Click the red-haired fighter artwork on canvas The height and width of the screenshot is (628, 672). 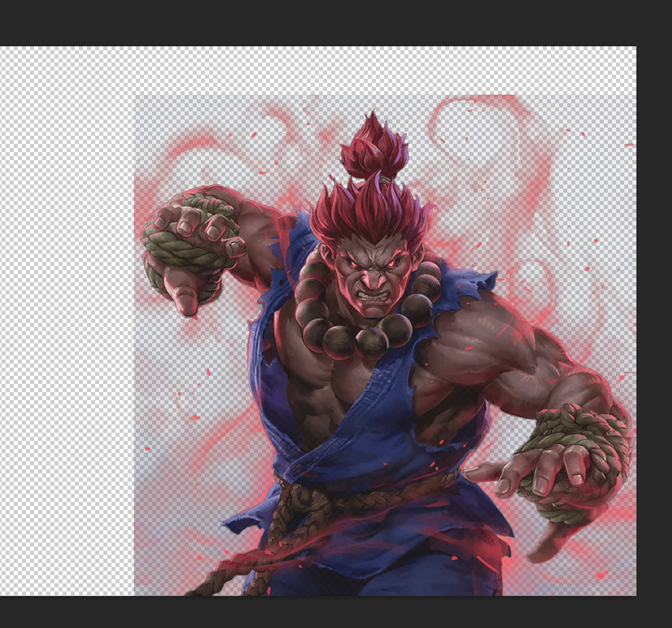pos(385,345)
